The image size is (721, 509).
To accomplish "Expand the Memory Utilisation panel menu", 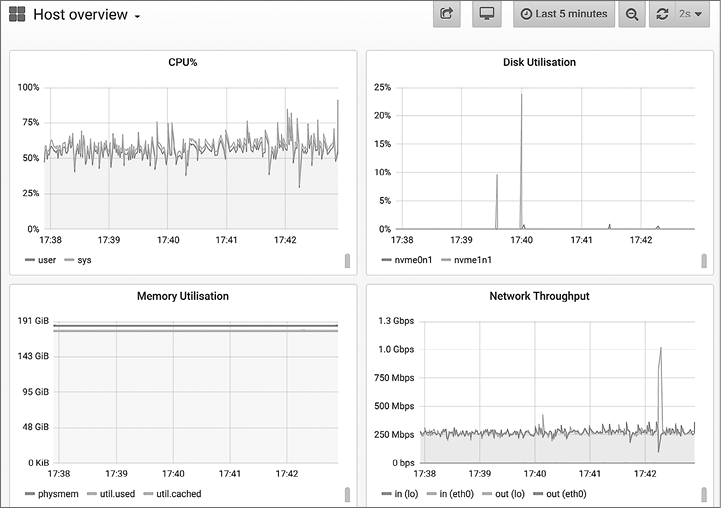I will 182,296.
